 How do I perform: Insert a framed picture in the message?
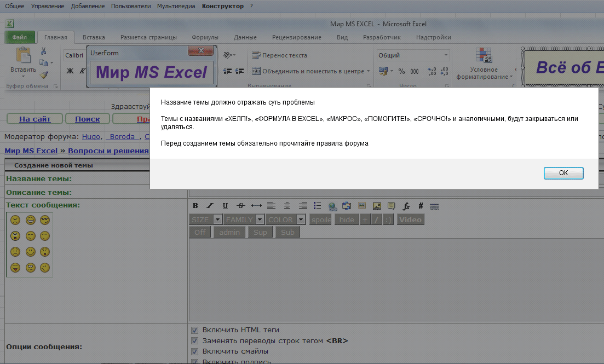tap(362, 206)
